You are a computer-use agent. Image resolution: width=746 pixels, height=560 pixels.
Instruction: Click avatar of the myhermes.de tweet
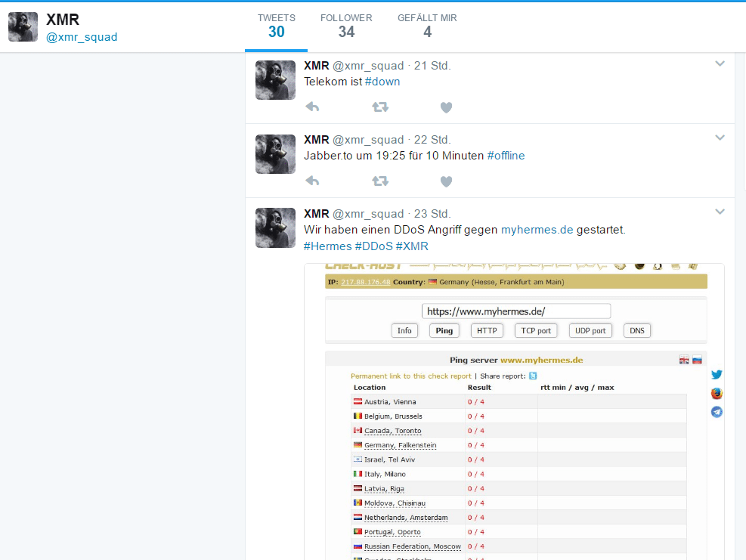(275, 228)
